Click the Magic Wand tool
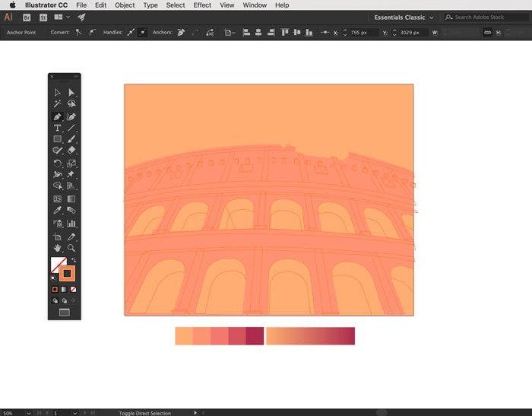The image size is (532, 416). click(57, 104)
